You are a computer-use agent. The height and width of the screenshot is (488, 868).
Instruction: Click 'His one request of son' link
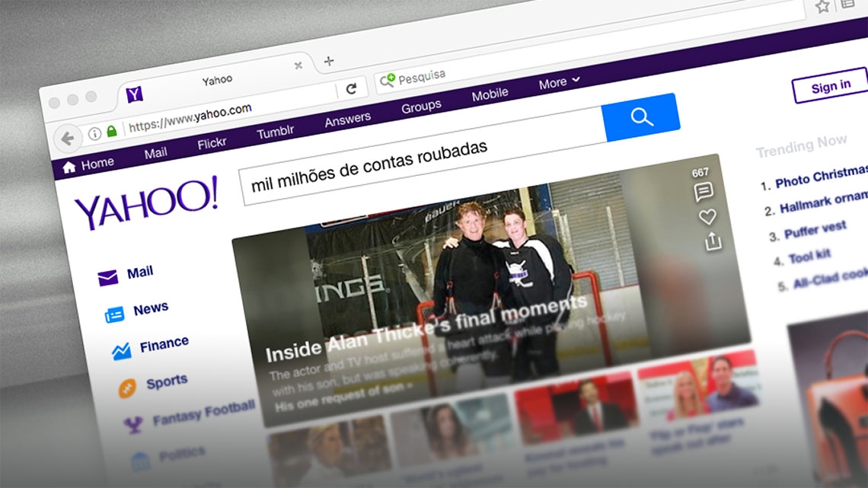click(344, 396)
